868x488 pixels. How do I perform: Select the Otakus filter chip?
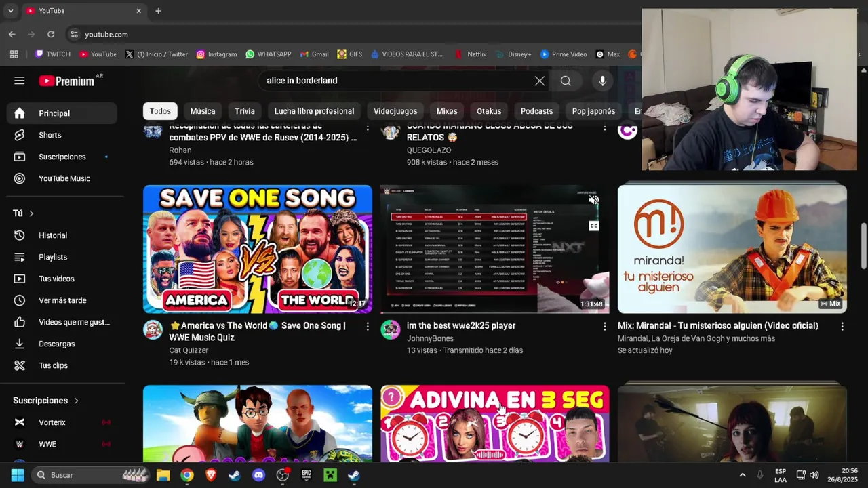(489, 111)
